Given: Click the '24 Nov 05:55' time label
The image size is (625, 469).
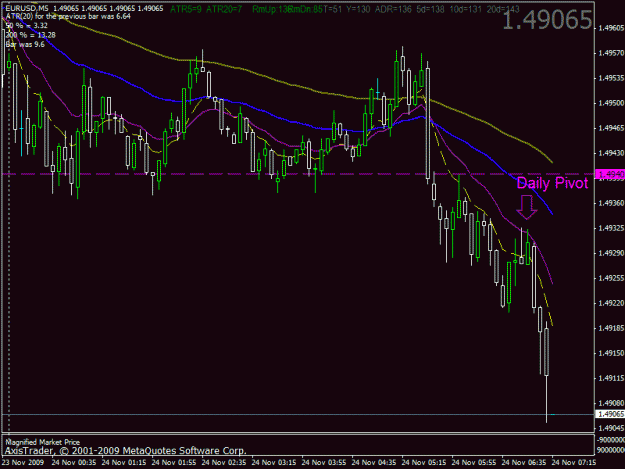Looking at the screenshot, I should click(474, 463).
